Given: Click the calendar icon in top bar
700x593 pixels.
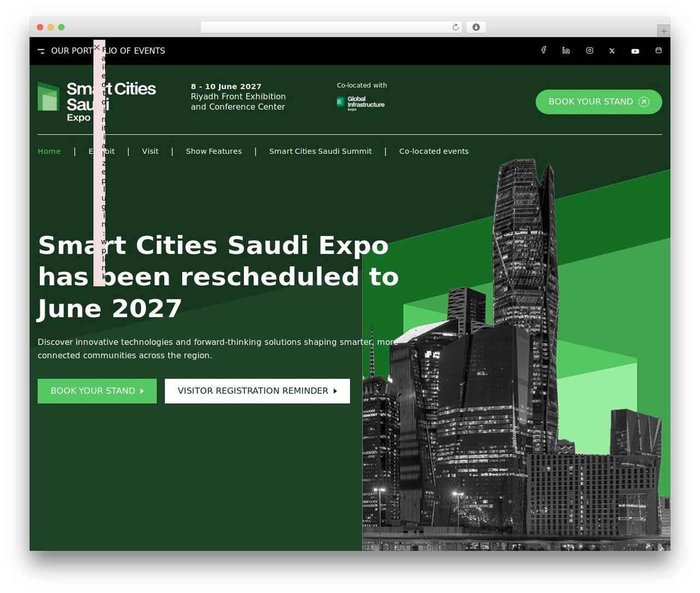Looking at the screenshot, I should point(658,50).
